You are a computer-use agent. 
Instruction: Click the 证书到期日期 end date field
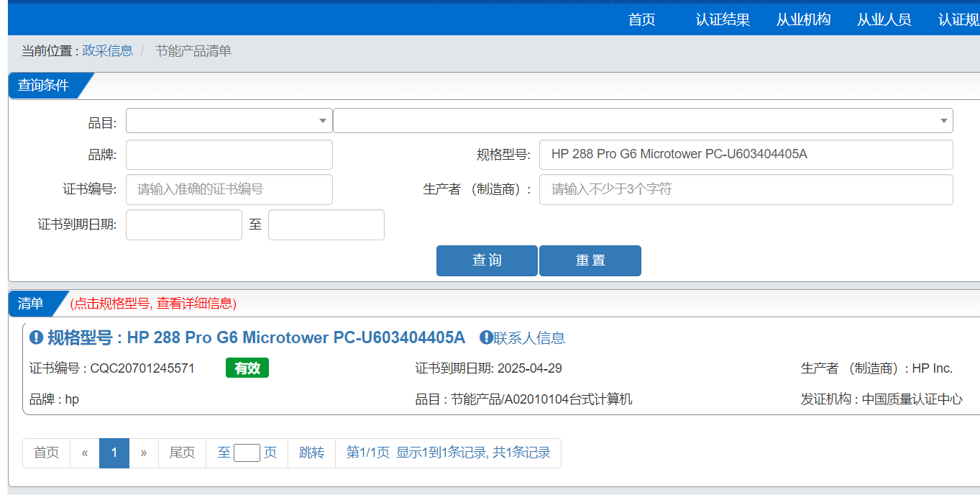[x=326, y=224]
